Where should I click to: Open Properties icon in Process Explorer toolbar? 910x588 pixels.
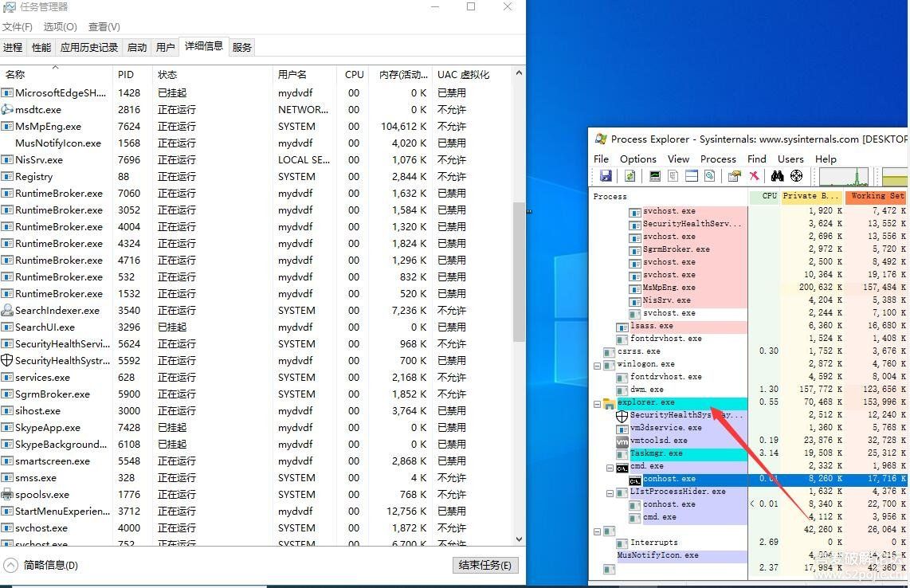(x=734, y=176)
